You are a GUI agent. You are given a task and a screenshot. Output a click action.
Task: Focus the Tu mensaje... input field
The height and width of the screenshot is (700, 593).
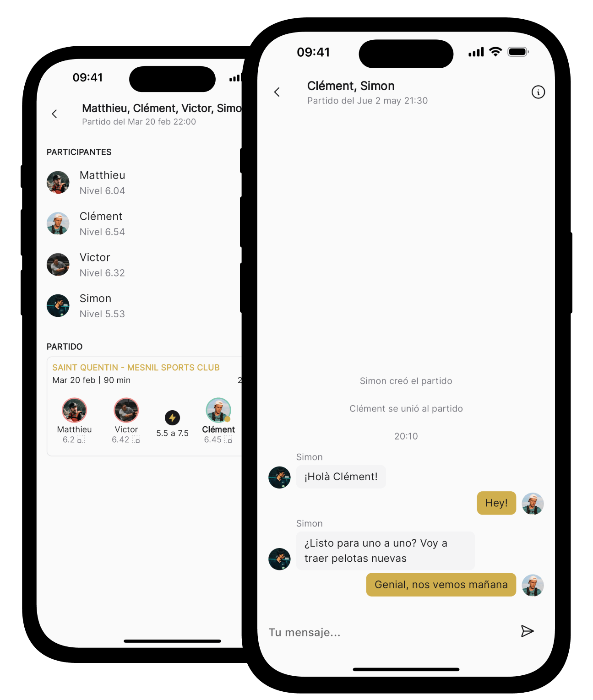[x=389, y=632]
